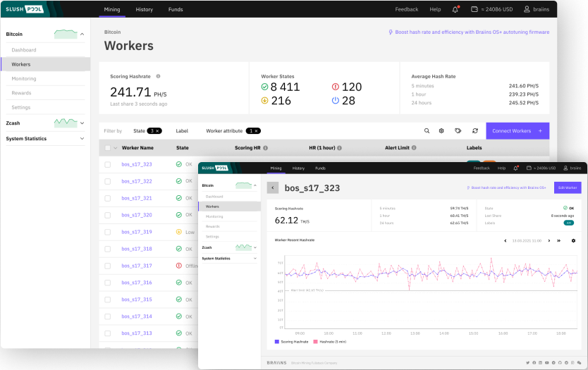
Task: Check the box for worker bos_s17_322
Action: pyautogui.click(x=108, y=181)
